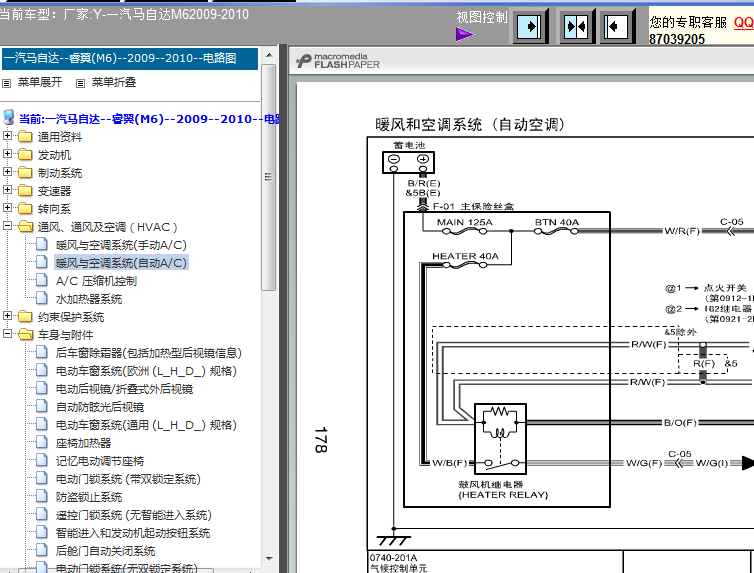754x573 pixels.
Task: Click the 通用资料 folder label
Action: (x=60, y=137)
